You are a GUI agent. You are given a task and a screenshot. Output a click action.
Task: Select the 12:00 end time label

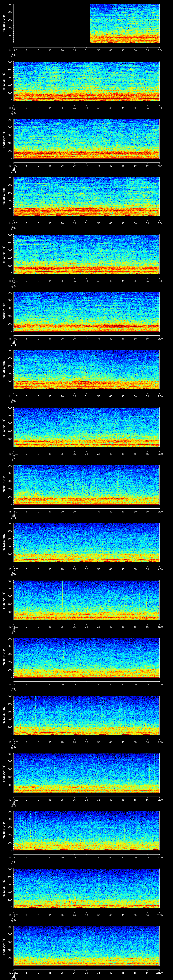click(x=160, y=454)
